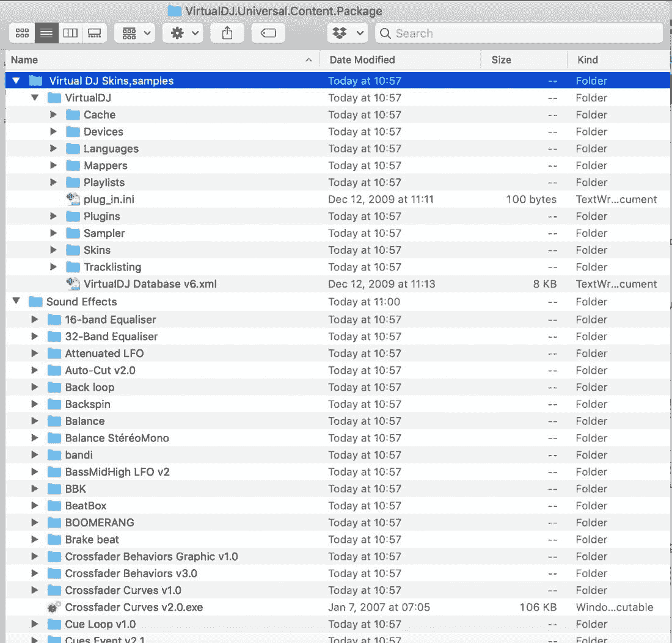This screenshot has width=672, height=643.
Task: Click the Devices folder icon
Action: click(x=73, y=131)
